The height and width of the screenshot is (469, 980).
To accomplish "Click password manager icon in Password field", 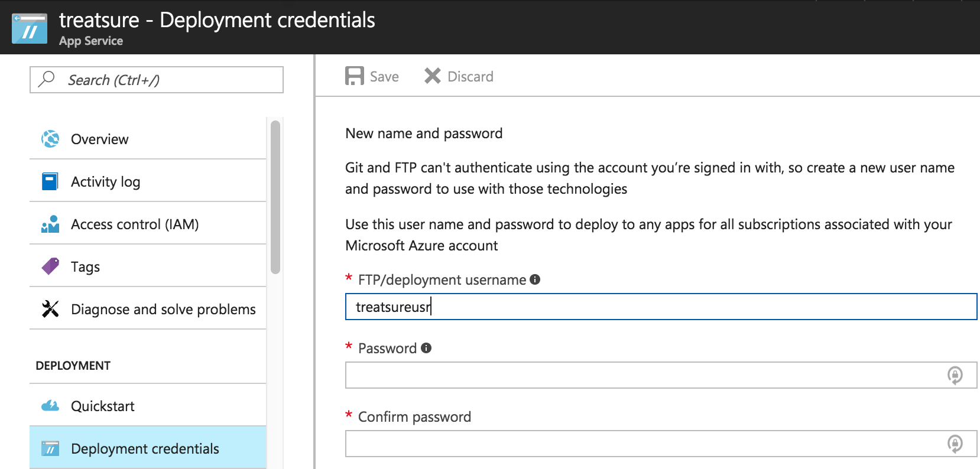I will (x=955, y=375).
